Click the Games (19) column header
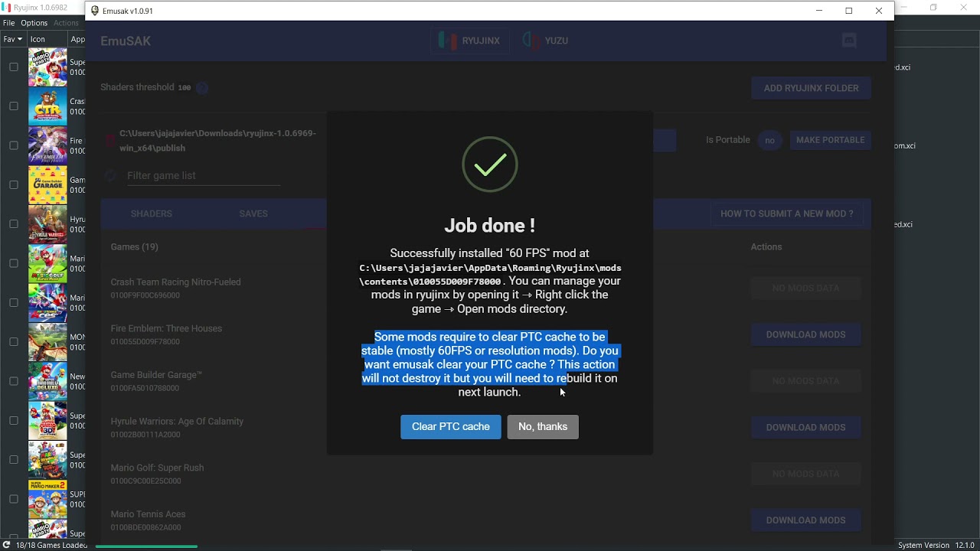The image size is (980, 551). coord(134,247)
